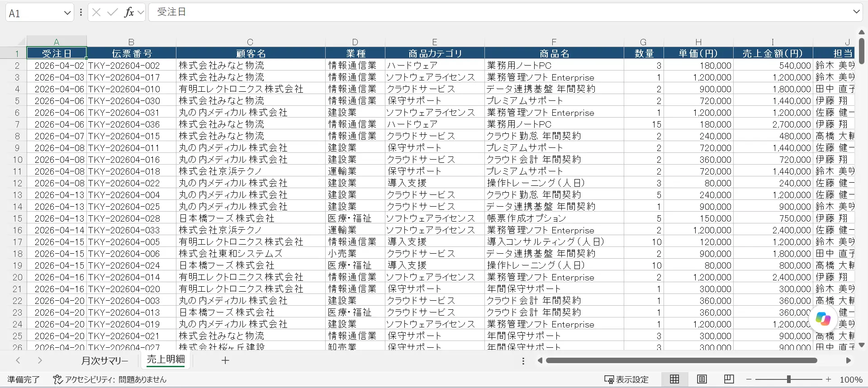This screenshot has height=388, width=868.
Task: Switch to Page Layout view icon
Action: 702,379
